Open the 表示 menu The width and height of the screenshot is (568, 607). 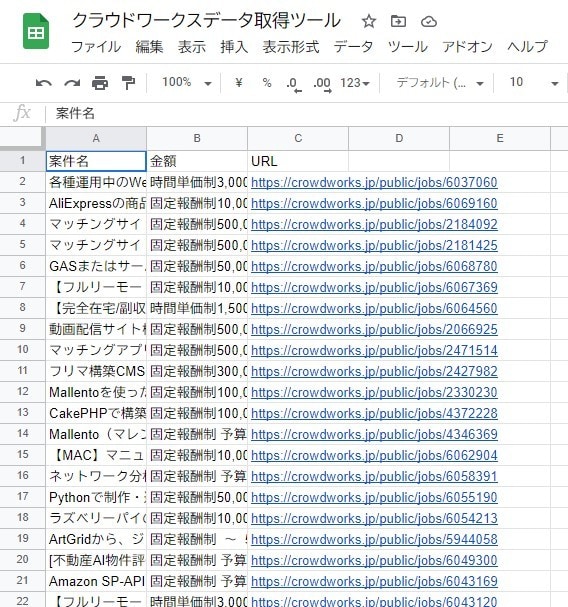pos(192,47)
